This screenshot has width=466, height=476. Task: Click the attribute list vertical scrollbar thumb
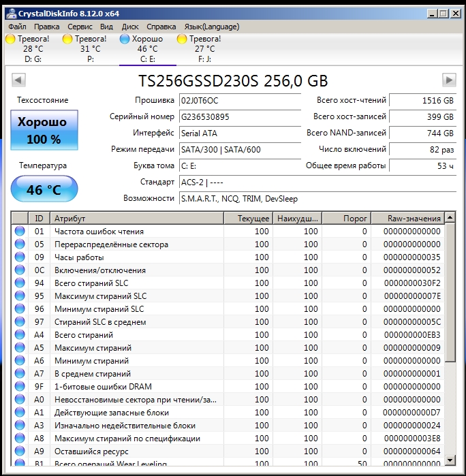click(450, 292)
